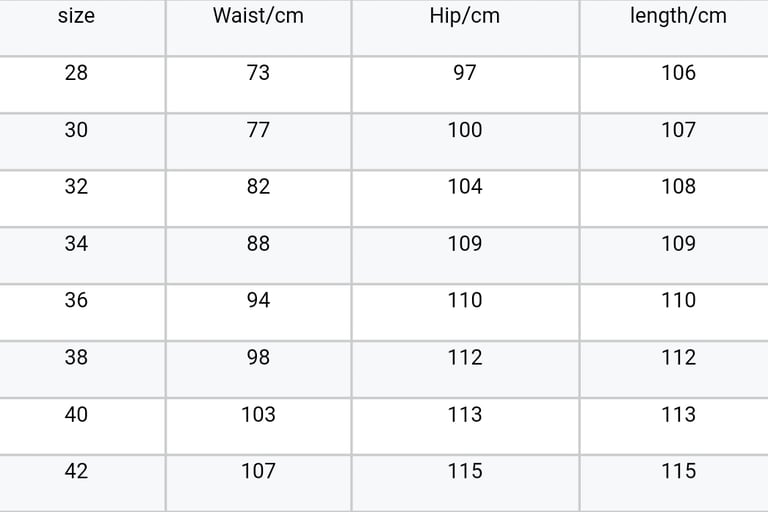This screenshot has width=768, height=512.
Task: Click the "size" column header
Action: [76, 16]
